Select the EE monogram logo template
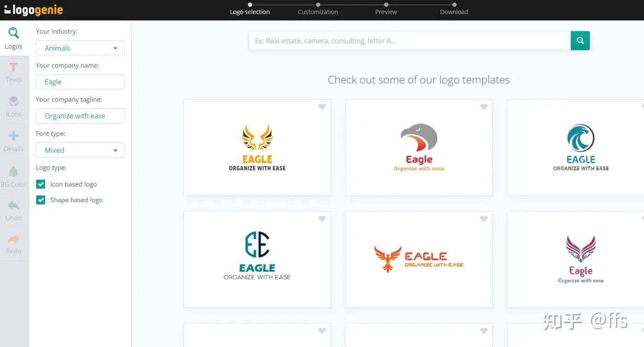 click(257, 260)
